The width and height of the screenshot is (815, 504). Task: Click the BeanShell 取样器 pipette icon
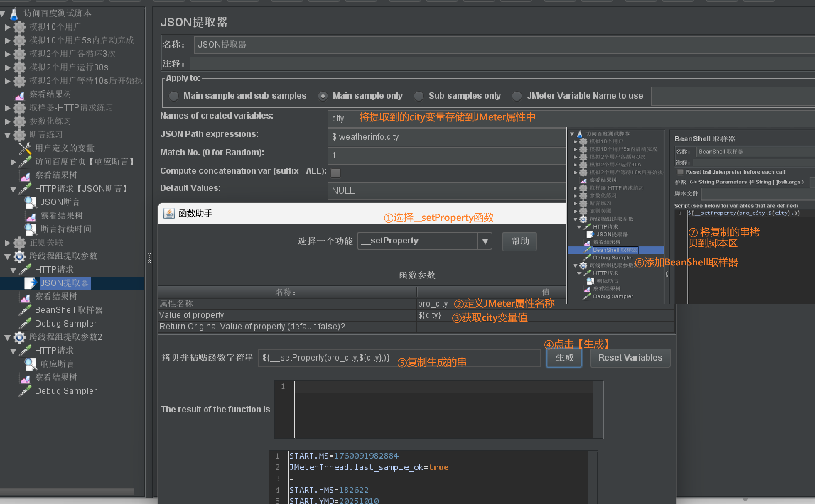click(25, 310)
